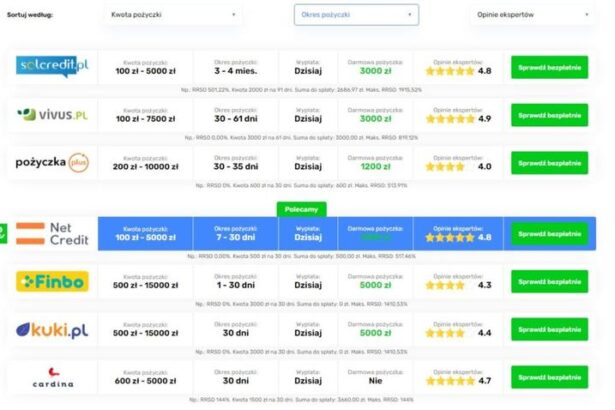The image size is (615, 410).
Task: Click the Net Credit logo
Action: (52, 233)
